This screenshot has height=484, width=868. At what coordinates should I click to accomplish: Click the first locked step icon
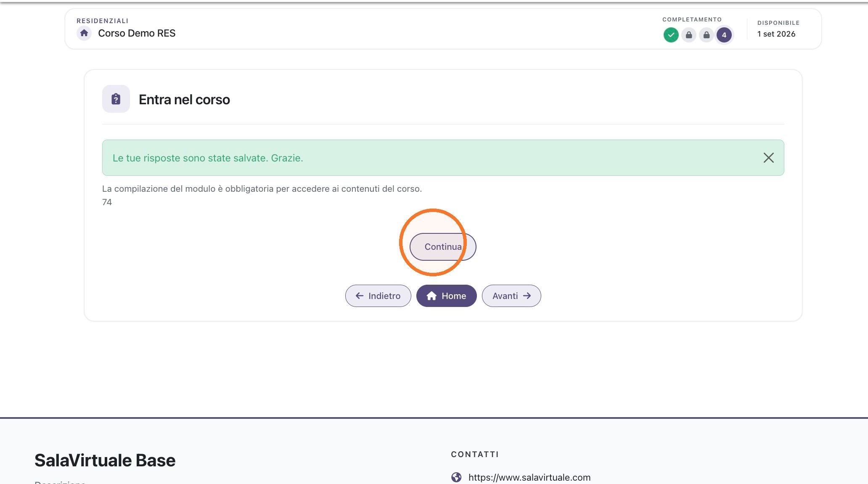click(x=689, y=35)
